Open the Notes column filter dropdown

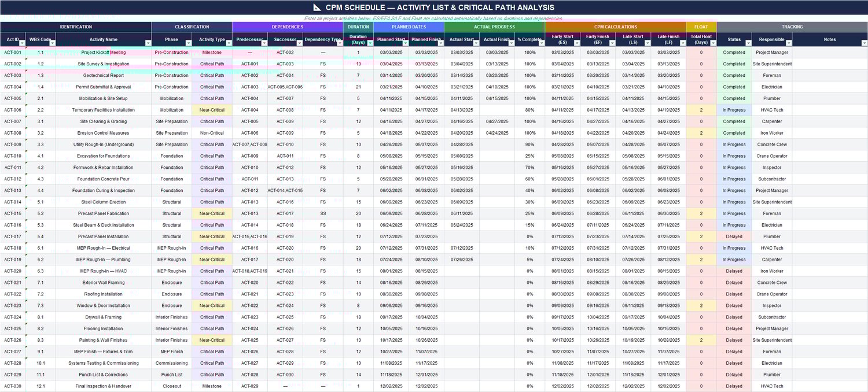tap(864, 43)
